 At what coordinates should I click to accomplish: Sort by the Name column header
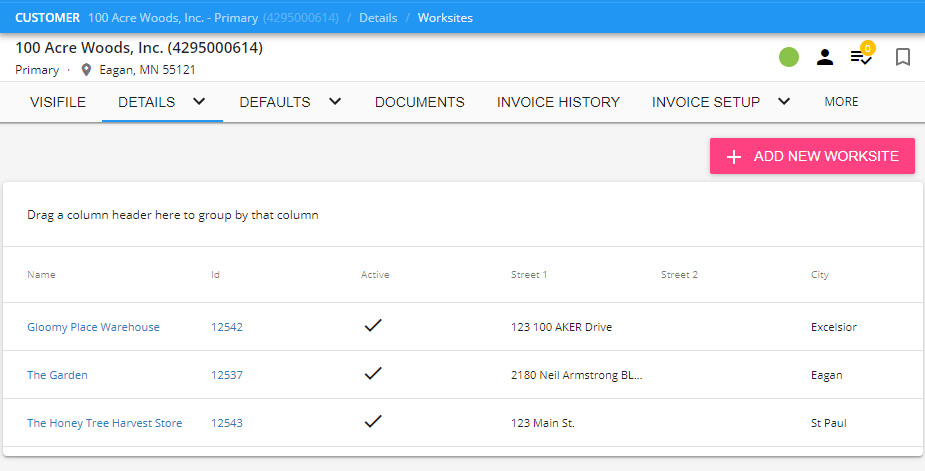[41, 275]
